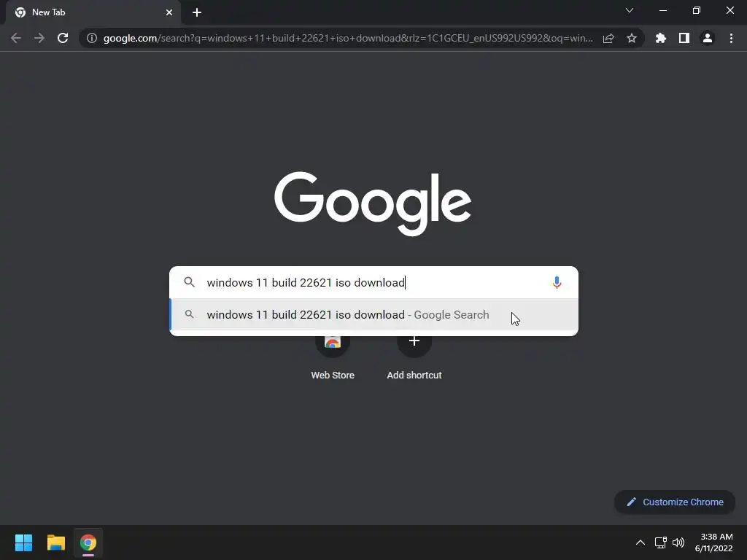Image resolution: width=747 pixels, height=560 pixels.
Task: Open network status tray icon
Action: 660,542
